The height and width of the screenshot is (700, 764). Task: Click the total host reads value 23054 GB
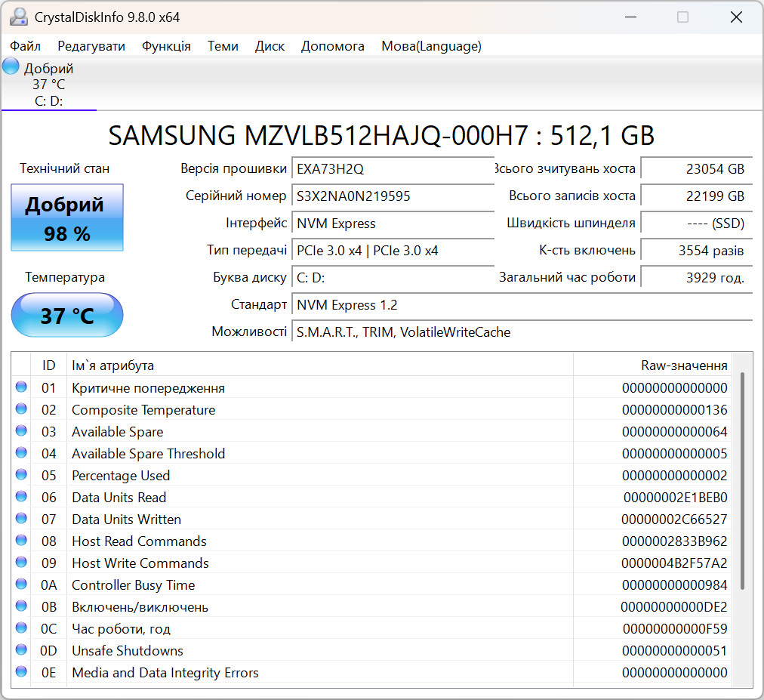[697, 169]
